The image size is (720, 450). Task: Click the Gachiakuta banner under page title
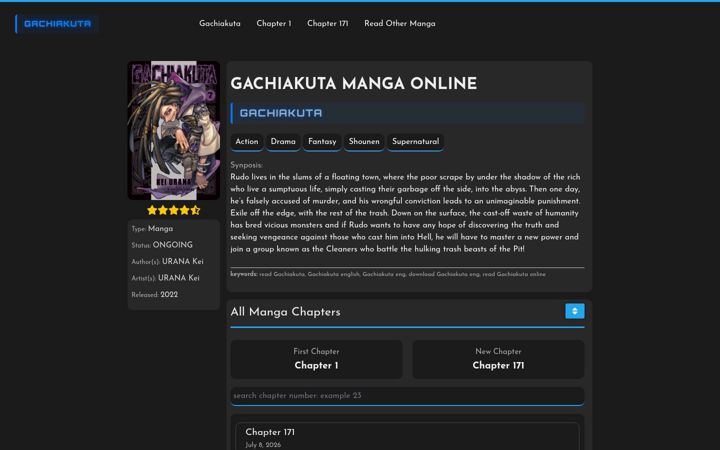(x=407, y=113)
